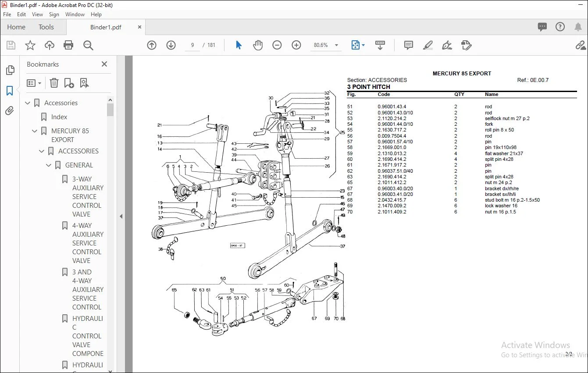Collapse the ACCESSORIES sub-bookmark

(42, 151)
